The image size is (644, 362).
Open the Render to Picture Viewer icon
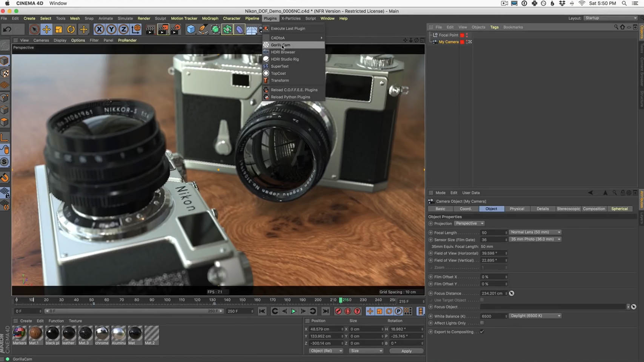click(x=163, y=29)
